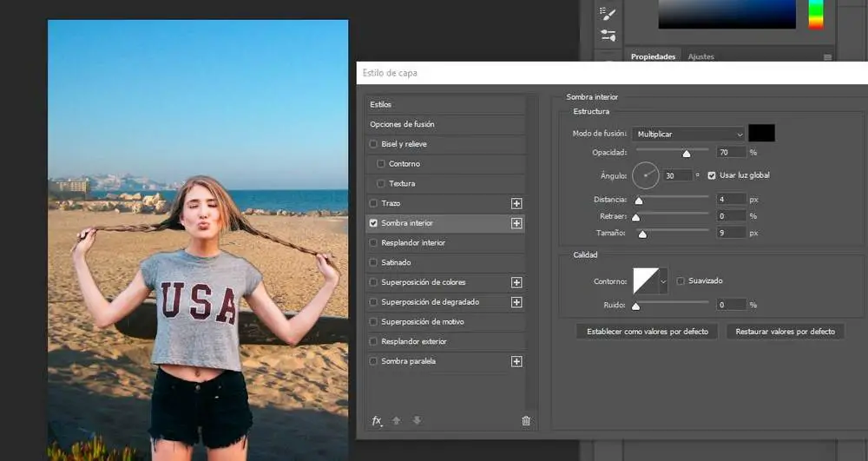Click the delete effect trash icon
The height and width of the screenshot is (461, 868).
525,421
